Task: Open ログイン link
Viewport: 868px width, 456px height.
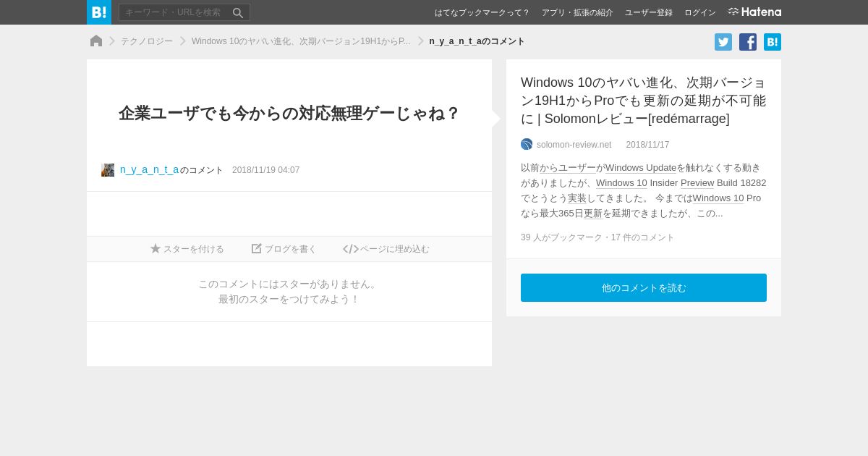Action: click(x=700, y=12)
